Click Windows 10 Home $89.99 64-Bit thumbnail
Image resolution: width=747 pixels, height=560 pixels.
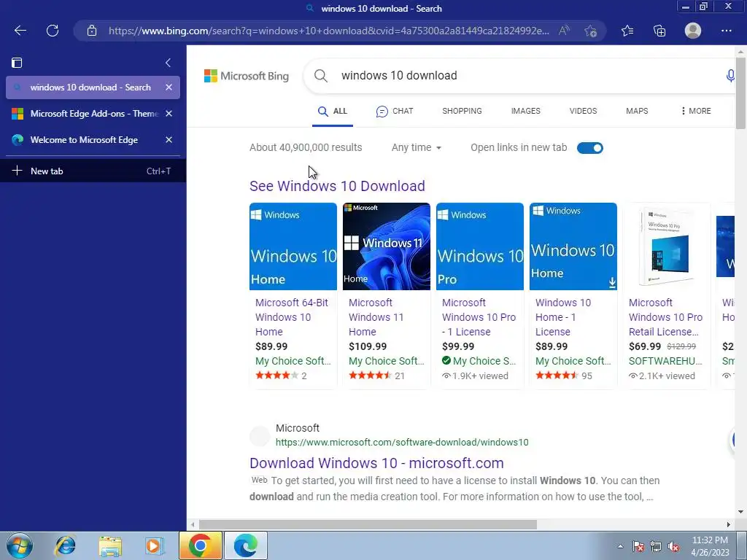pos(293,246)
